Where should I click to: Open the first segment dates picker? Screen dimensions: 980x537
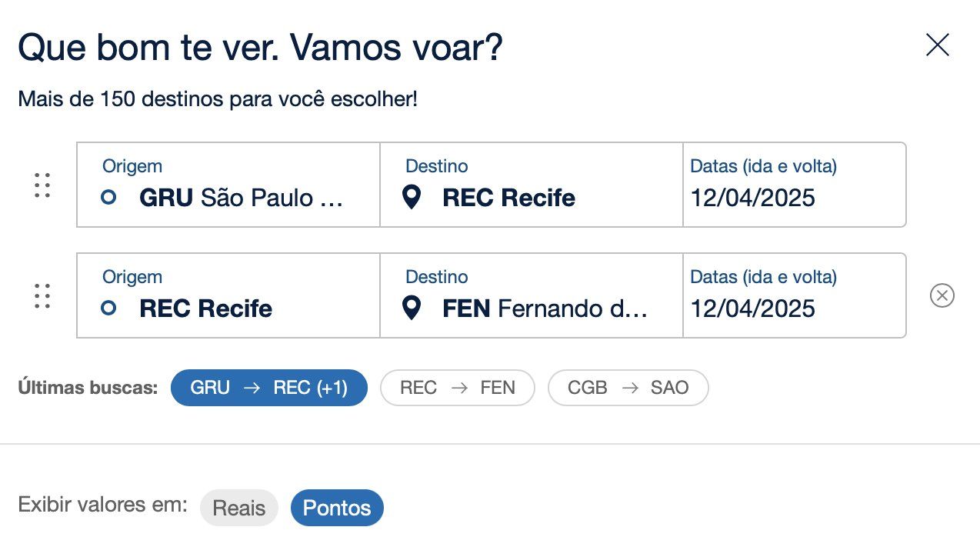(x=795, y=185)
